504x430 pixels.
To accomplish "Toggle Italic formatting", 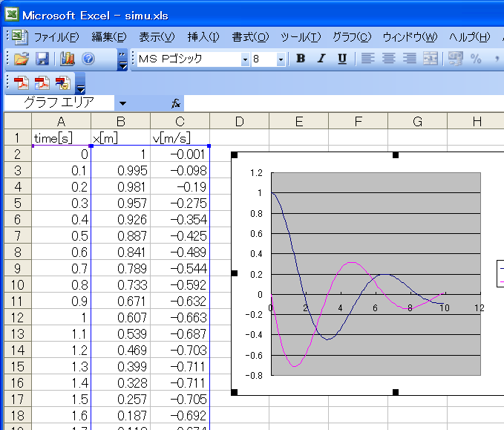I will tap(321, 59).
